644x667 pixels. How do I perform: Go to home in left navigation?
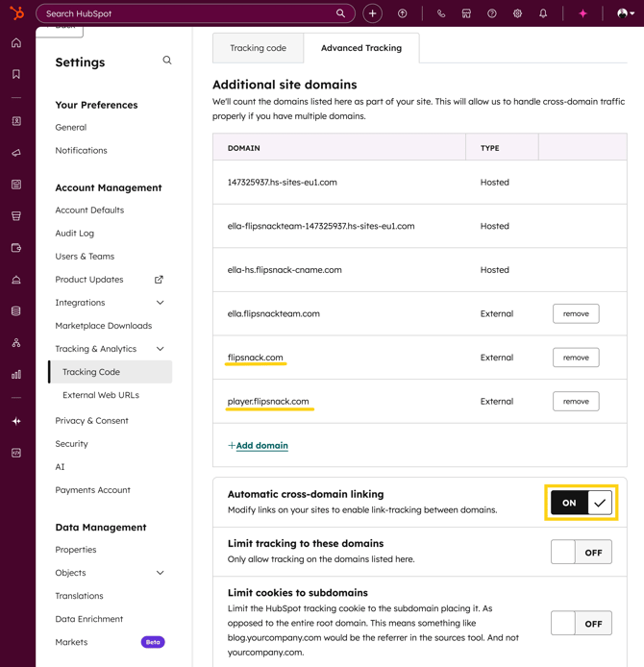click(x=16, y=43)
